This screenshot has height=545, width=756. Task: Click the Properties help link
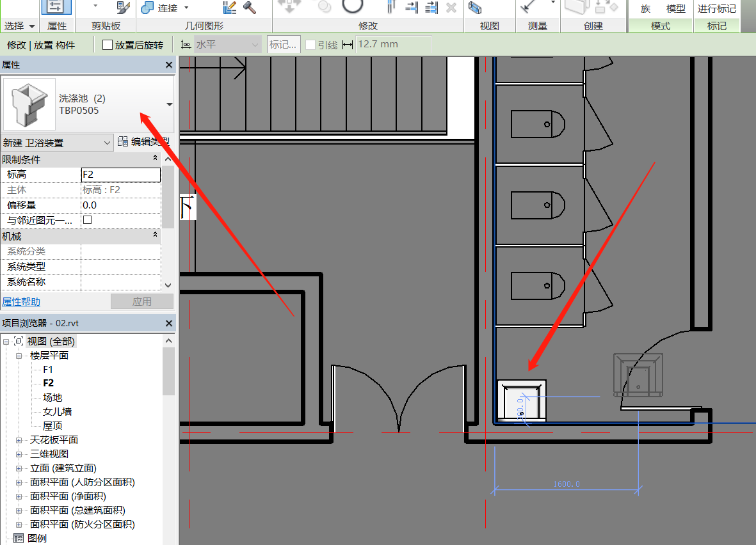[x=21, y=302]
